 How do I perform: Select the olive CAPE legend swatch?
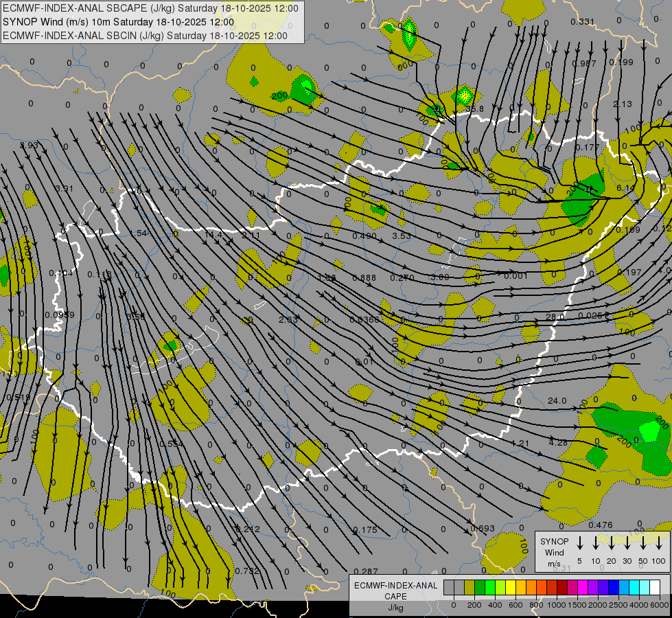pos(470,587)
